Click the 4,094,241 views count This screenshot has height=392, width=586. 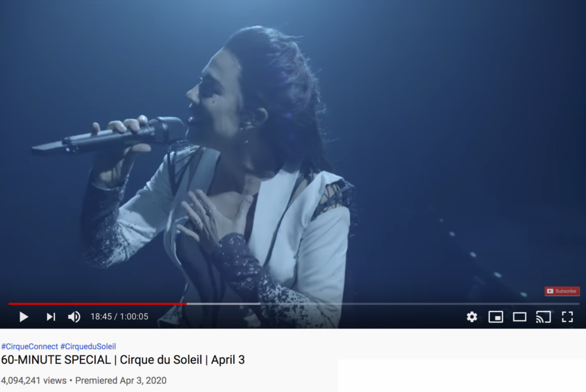(x=33, y=380)
